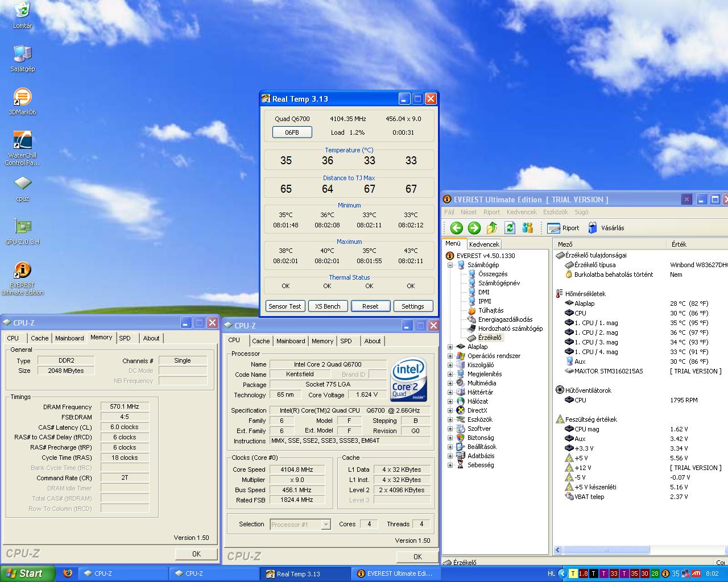This screenshot has width=728, height=582.
Task: Click the Érték column header in EVEREST
Action: point(697,244)
